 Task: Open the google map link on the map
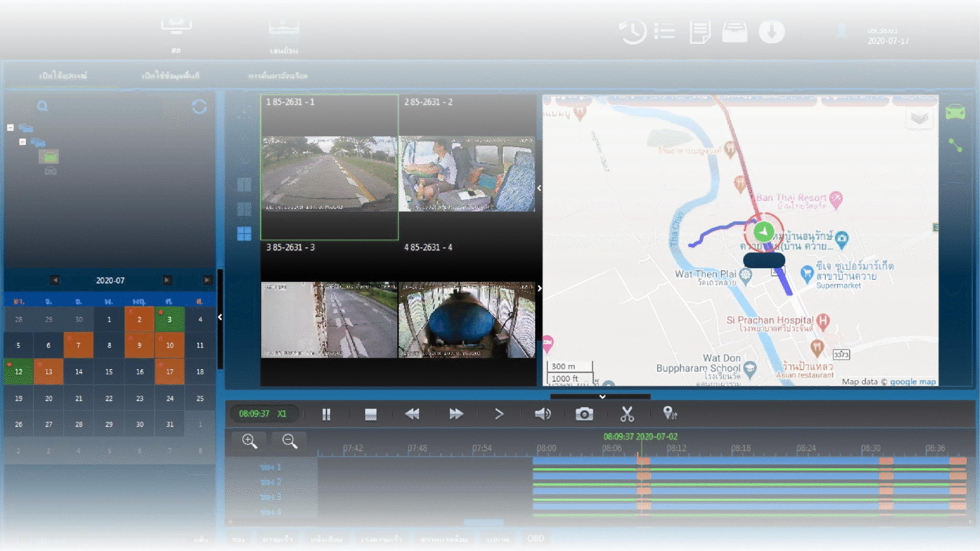pyautogui.click(x=912, y=382)
